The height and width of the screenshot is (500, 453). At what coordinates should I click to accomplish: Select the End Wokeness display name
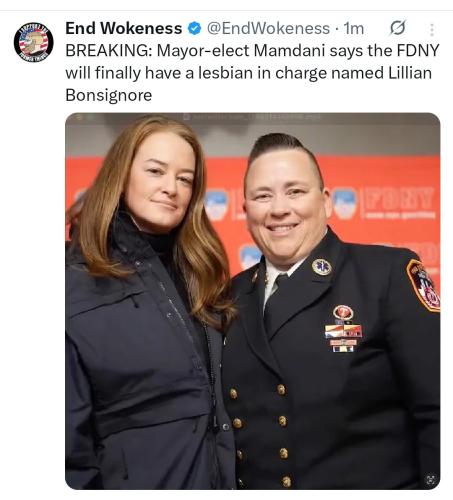(124, 28)
